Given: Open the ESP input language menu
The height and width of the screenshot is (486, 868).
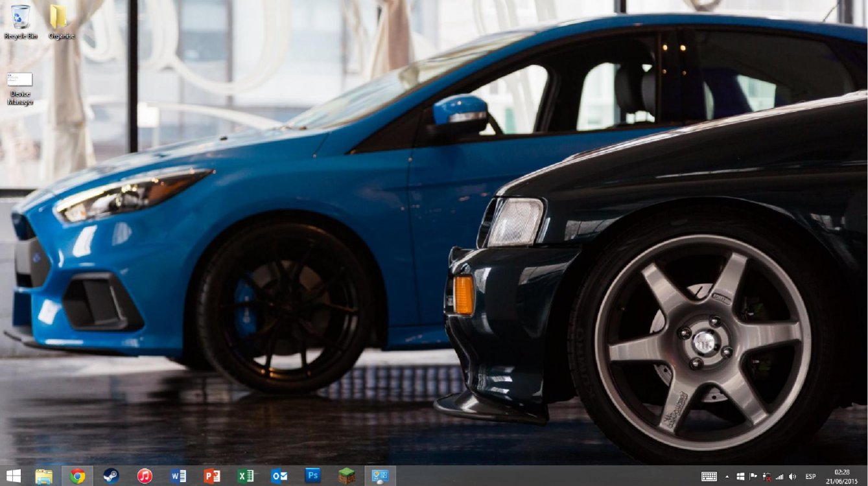Looking at the screenshot, I should tap(810, 476).
